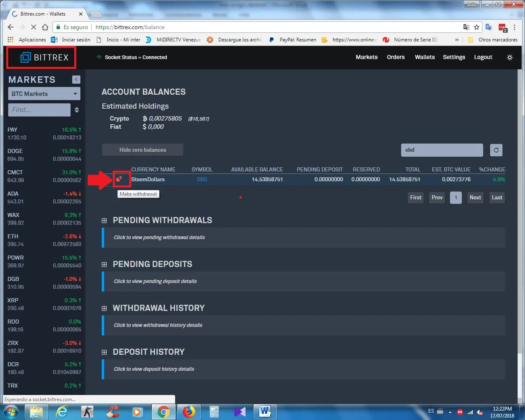
Task: Click Hide zero balances button
Action: (142, 150)
